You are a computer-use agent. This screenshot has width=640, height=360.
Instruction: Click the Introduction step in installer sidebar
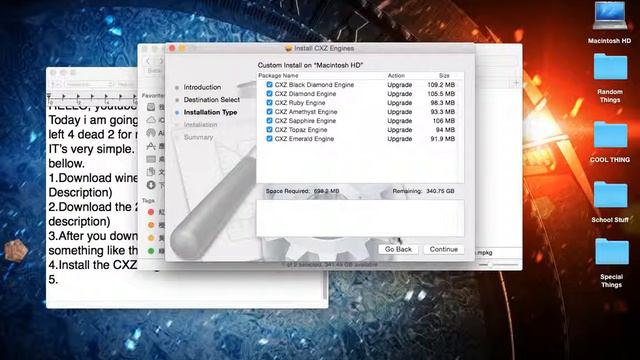point(202,87)
